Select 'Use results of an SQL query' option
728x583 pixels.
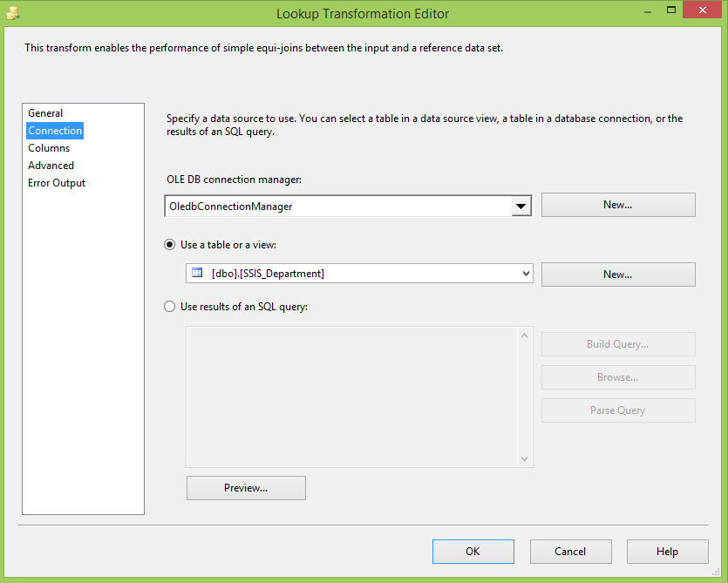tap(169, 307)
